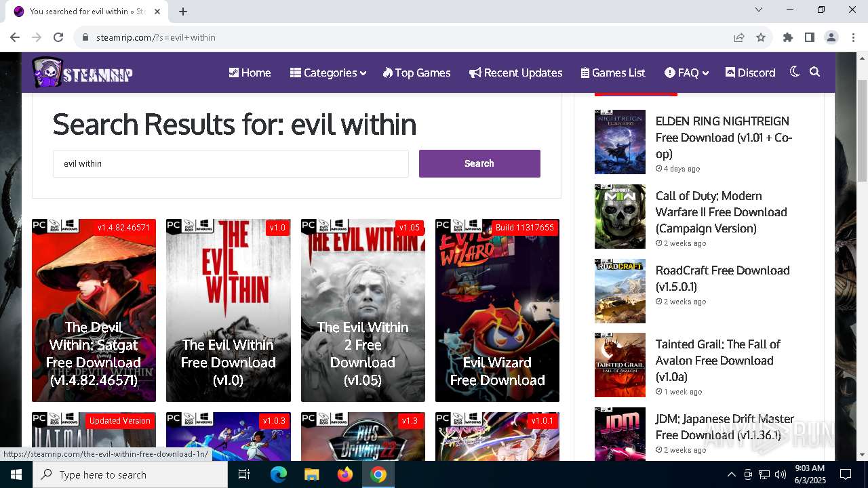Open the site search magnifier icon
The image size is (868, 488).
815,72
